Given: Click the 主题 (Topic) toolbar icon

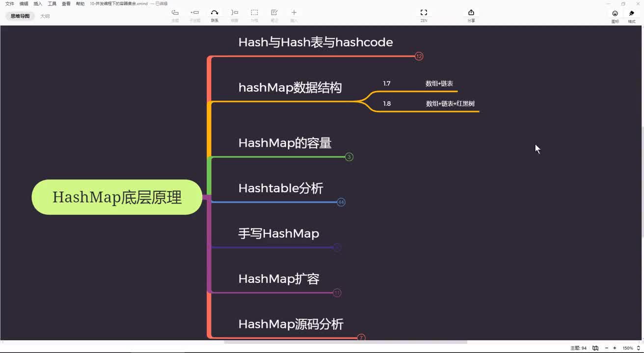Looking at the screenshot, I should (175, 13).
